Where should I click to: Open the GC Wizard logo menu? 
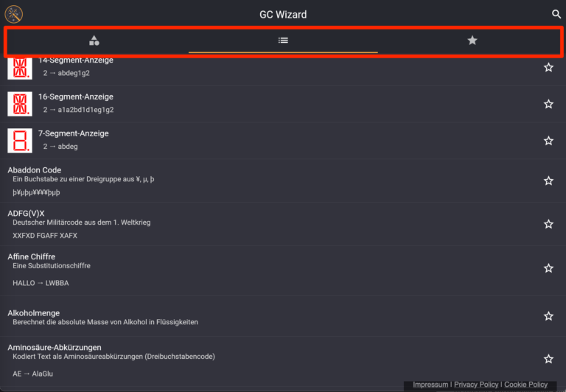pyautogui.click(x=14, y=14)
